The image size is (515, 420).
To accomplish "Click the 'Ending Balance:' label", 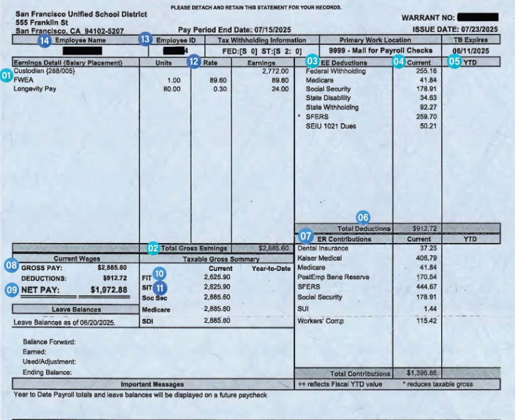I will click(47, 372).
